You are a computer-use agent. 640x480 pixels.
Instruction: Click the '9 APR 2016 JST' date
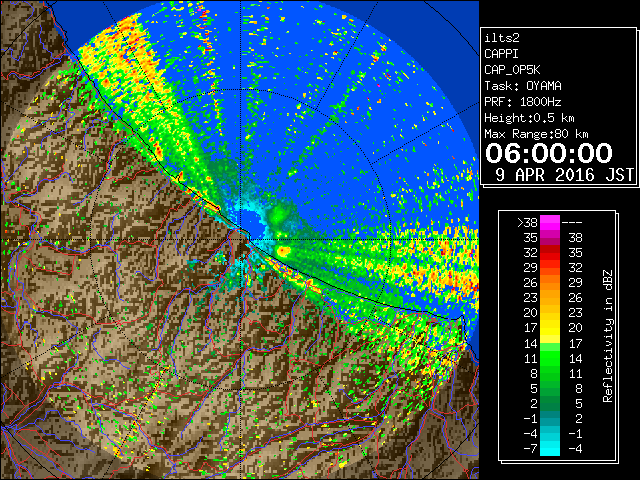click(x=565, y=175)
